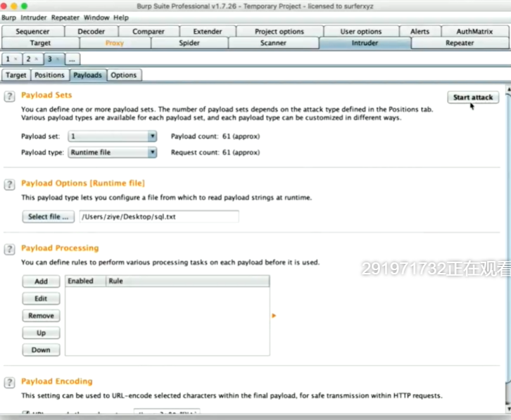
Task: Switch to the Sequencer tab
Action: (x=32, y=31)
